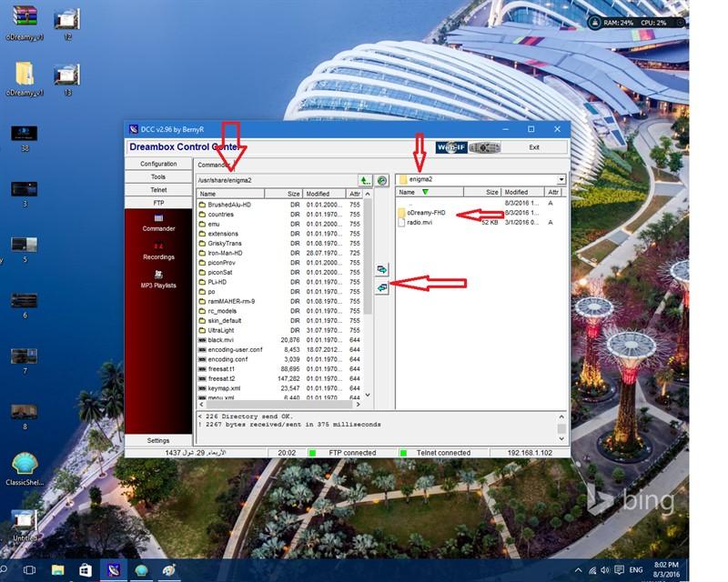This screenshot has height=582, width=728.
Task: Go up one directory on Dreambox
Action: pos(366,181)
